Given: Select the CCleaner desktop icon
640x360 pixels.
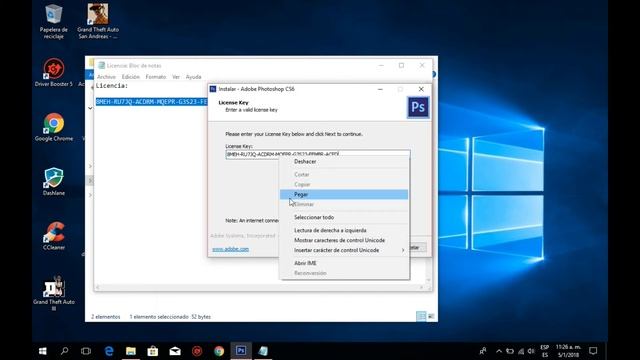Looking at the screenshot, I should point(54,236).
